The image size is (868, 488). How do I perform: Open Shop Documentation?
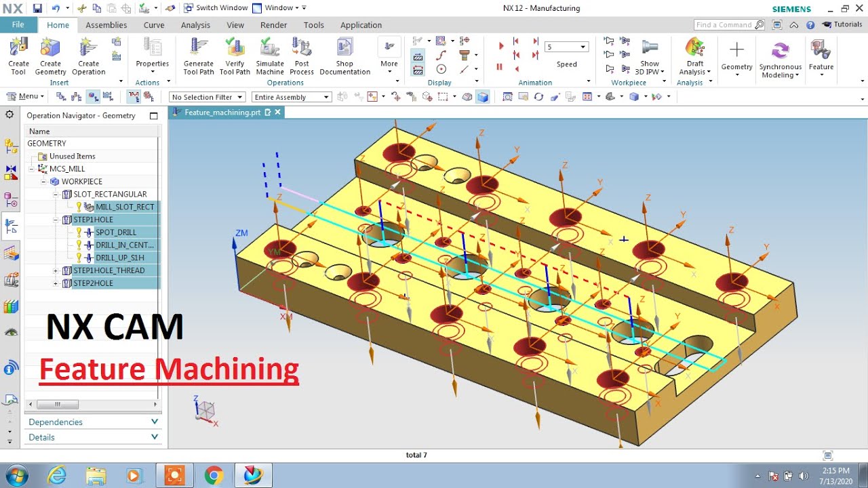pos(344,56)
